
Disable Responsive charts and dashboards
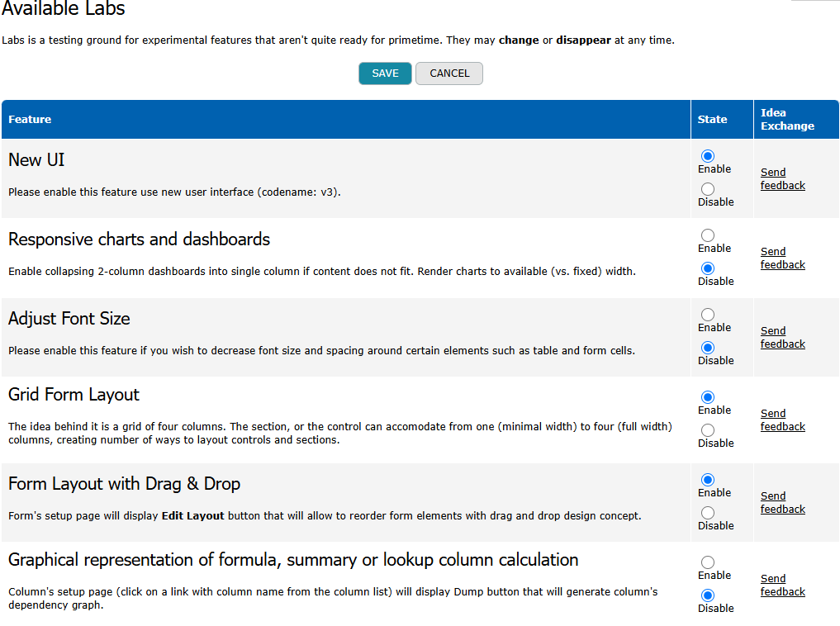[708, 268]
